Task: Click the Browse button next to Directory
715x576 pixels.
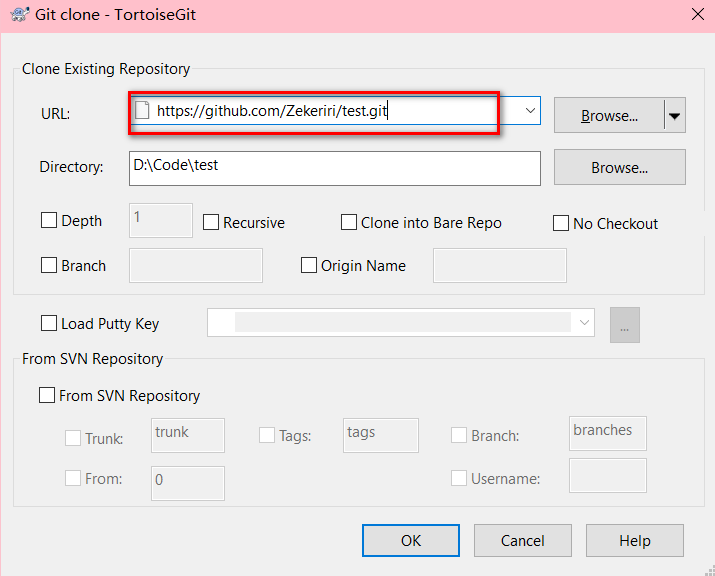Action: (x=620, y=167)
